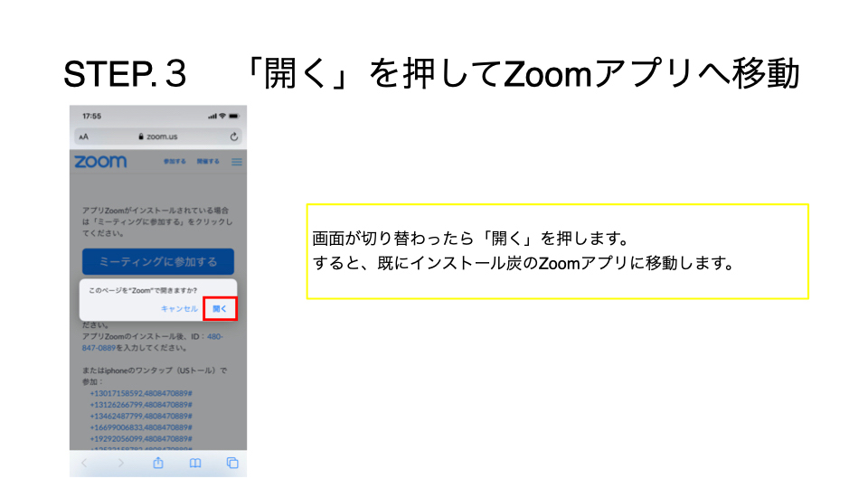Open the Zoom hamburger menu icon

pyautogui.click(x=237, y=162)
